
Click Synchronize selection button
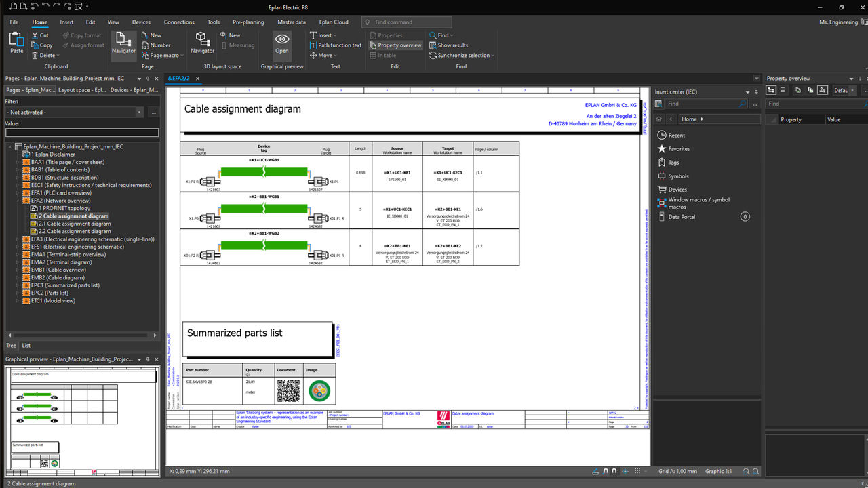coord(462,56)
